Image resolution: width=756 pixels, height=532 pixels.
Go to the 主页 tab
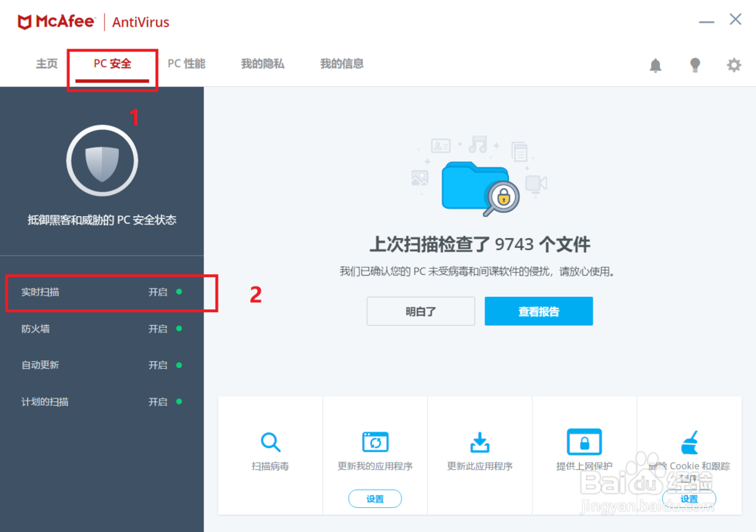point(46,63)
